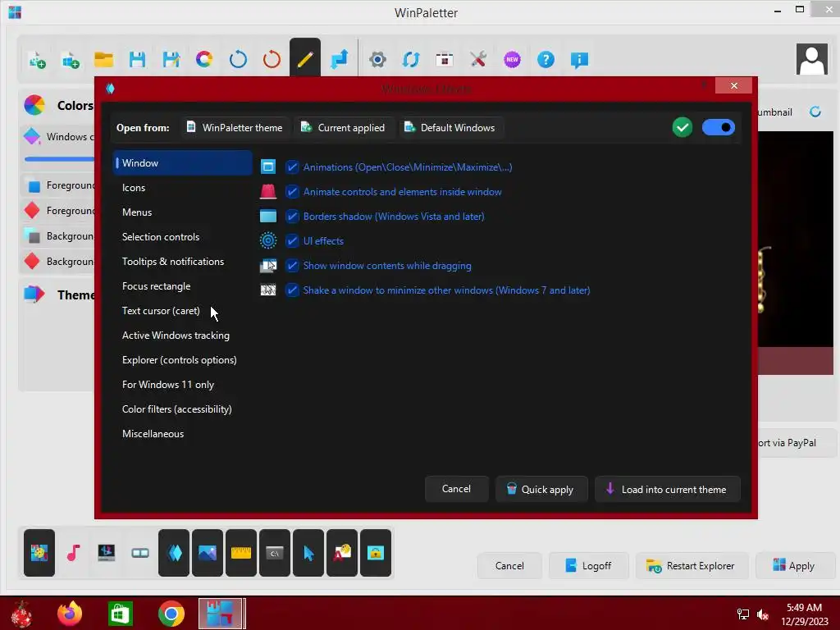Click Open from WinPaletter theme button
Screen dimensions: 840x630
pos(235,127)
